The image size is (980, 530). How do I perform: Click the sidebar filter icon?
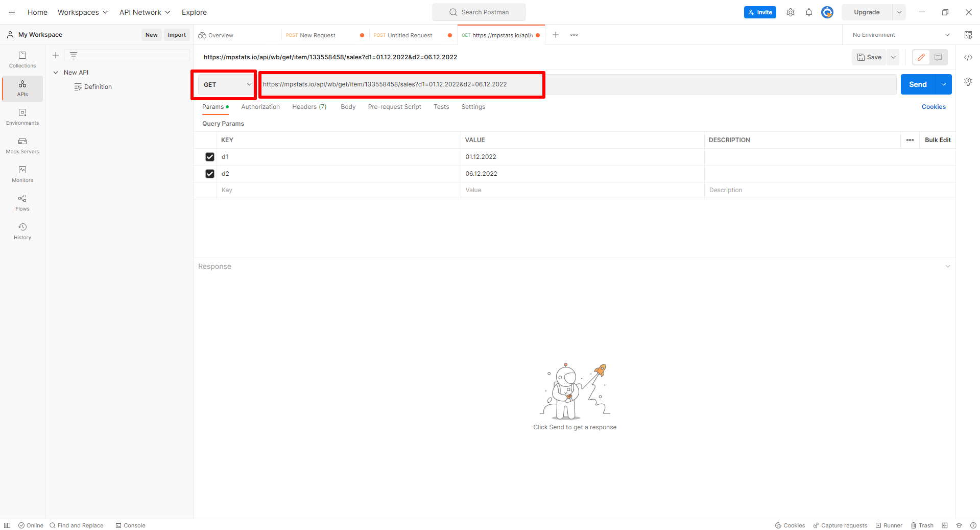tap(74, 55)
